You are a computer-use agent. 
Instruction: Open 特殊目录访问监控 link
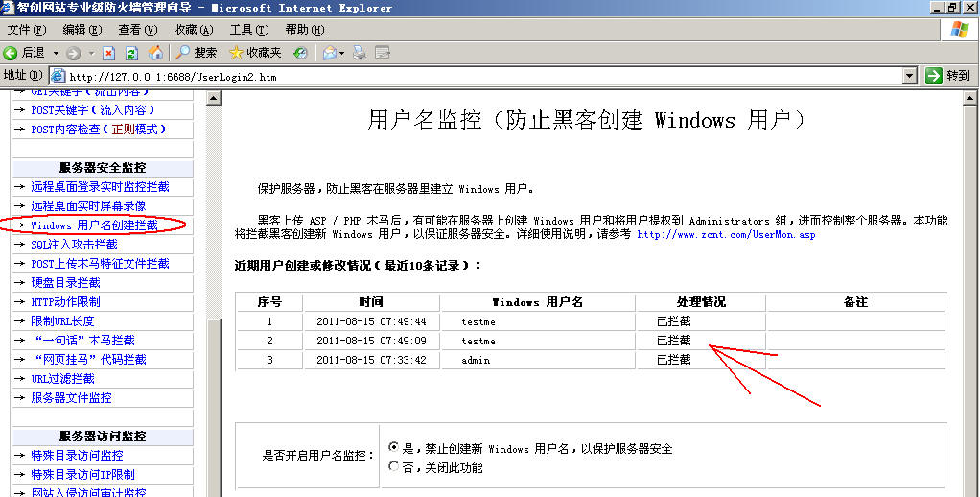point(77,456)
